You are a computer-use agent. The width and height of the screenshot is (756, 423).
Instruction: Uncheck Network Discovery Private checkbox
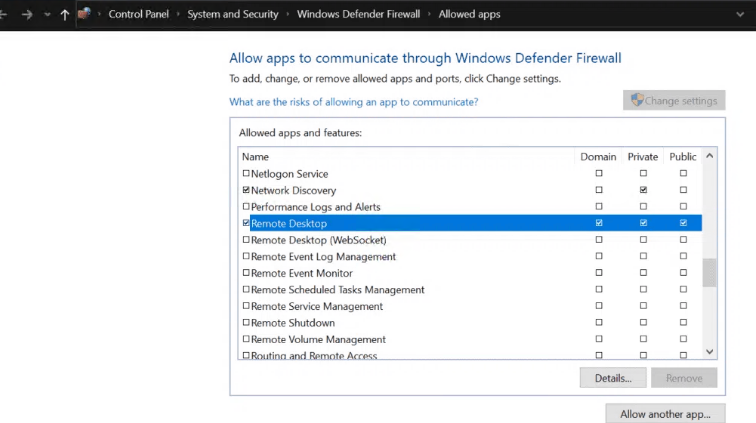click(643, 190)
